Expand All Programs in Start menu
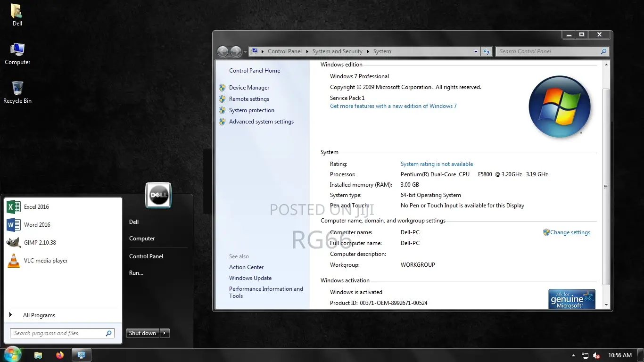Viewport: 644px width, 362px height. point(63,315)
